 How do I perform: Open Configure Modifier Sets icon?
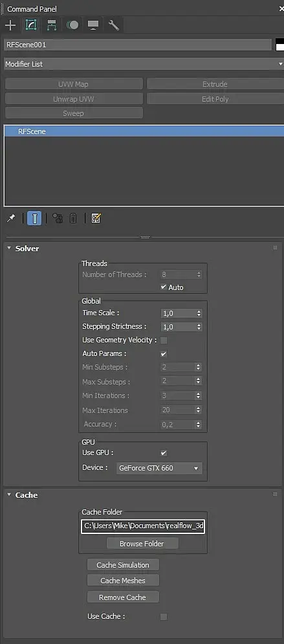point(96,219)
